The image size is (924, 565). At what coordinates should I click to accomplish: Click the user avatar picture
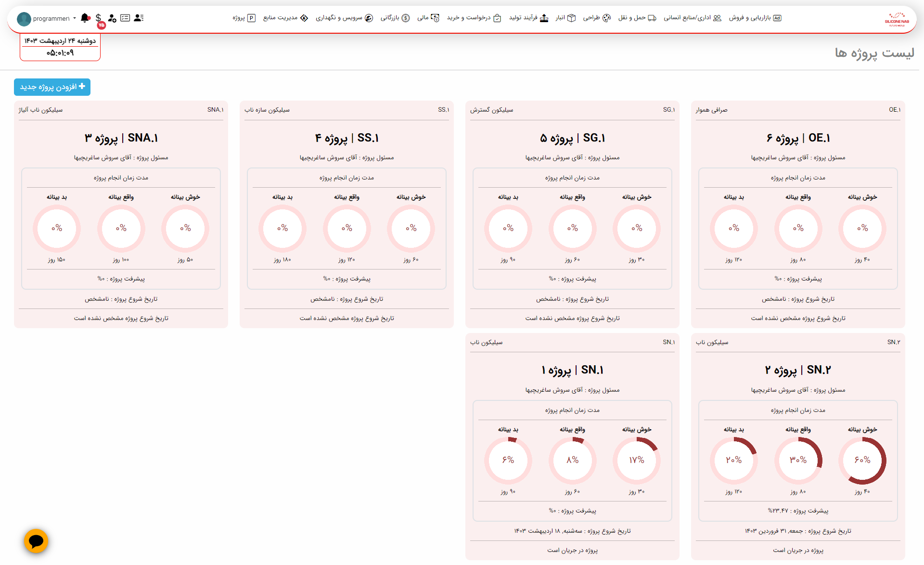tap(24, 19)
